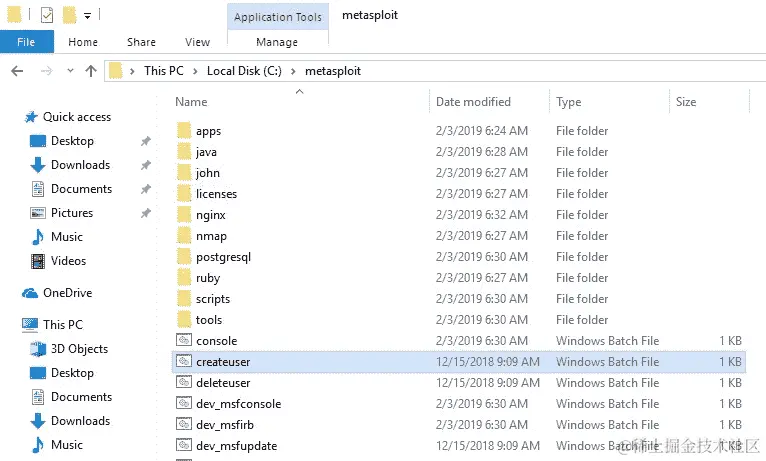The image size is (766, 461).
Task: Open pinned Desktop under Quick access
Action: point(72,141)
